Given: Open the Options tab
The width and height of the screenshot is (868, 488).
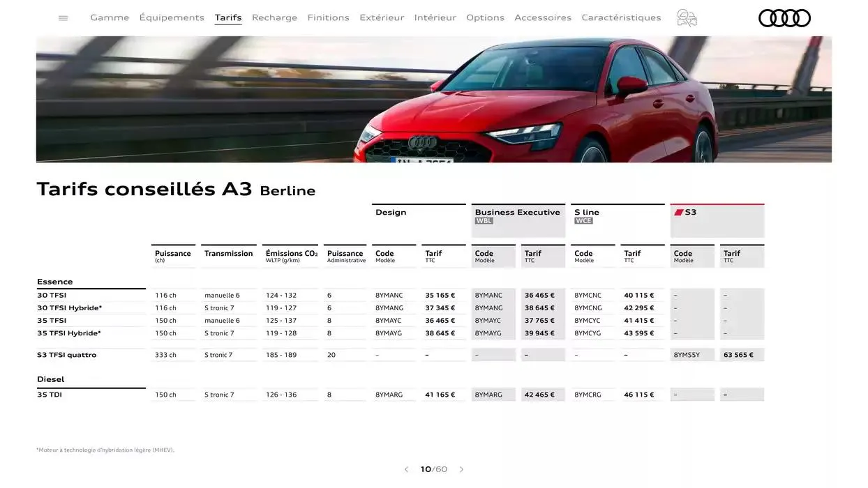Looking at the screenshot, I should coord(485,17).
